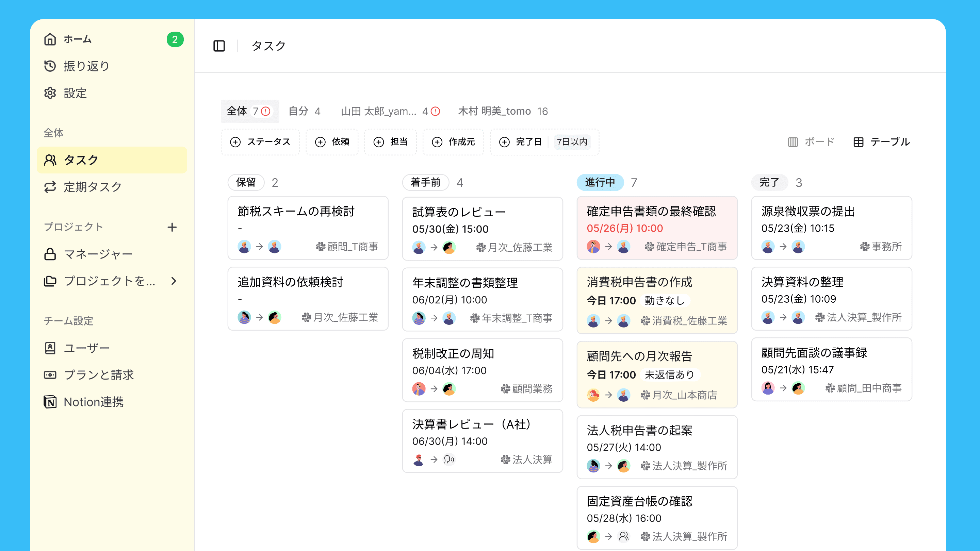Select the 自分 tab
This screenshot has width=980, height=551.
304,111
